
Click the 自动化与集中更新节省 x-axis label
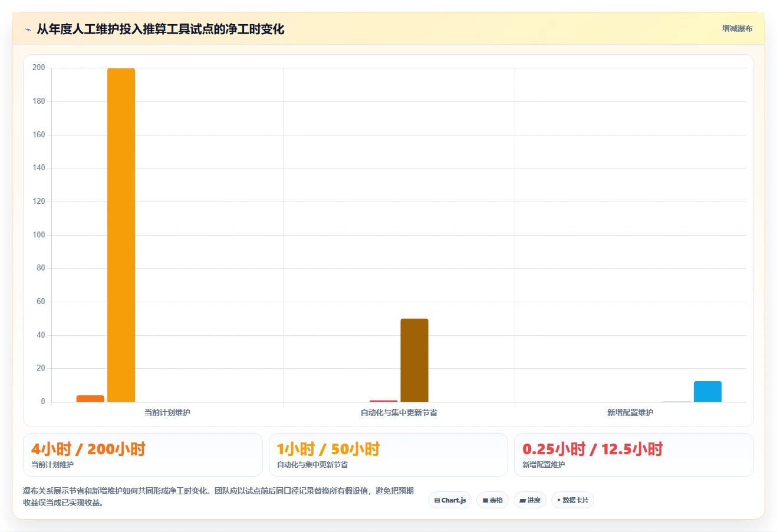coord(399,412)
